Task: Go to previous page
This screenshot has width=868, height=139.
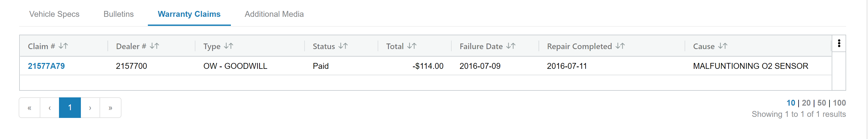Action: pyautogui.click(x=50, y=108)
